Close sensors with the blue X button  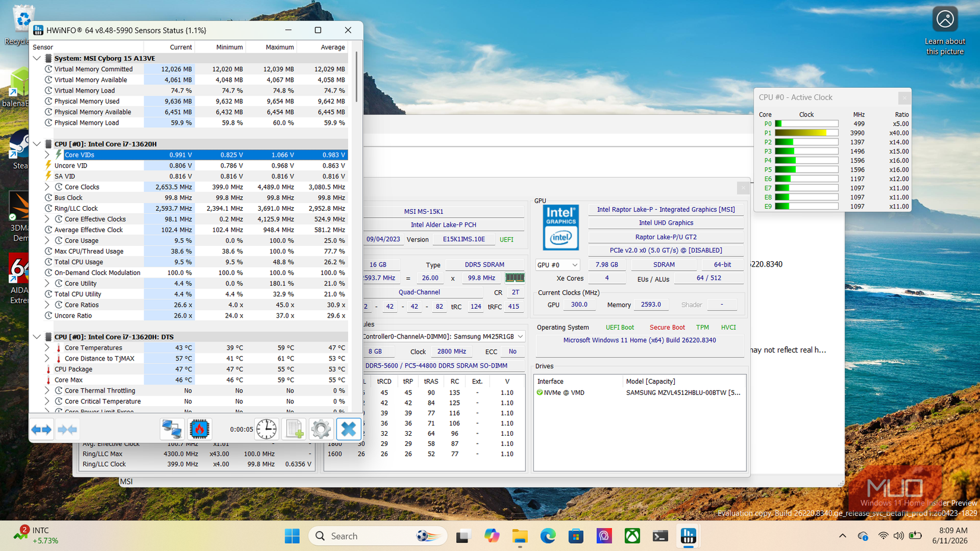349,429
